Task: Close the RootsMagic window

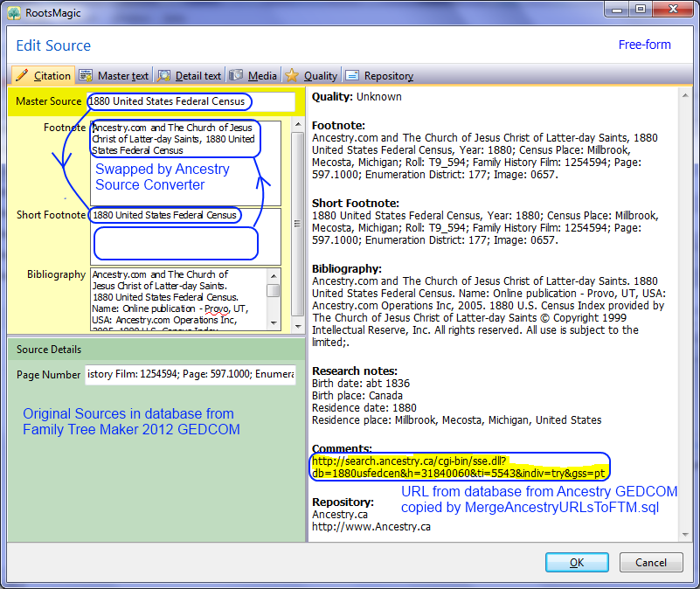Action: 673,10
